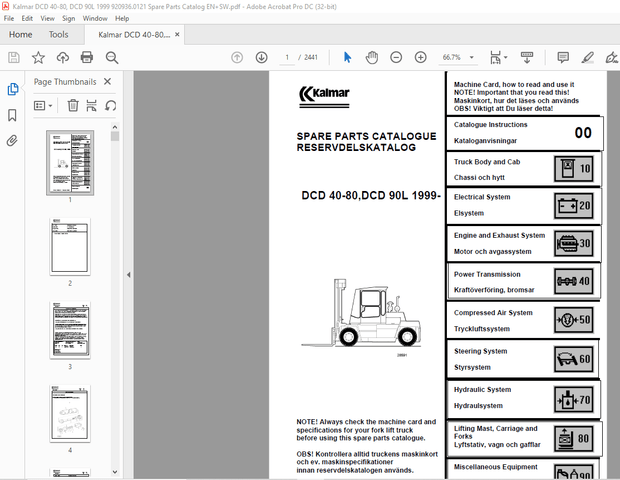Click DCD 40-80,DCD 90L 1999- heading
The width and height of the screenshot is (620, 480).
coord(371,196)
